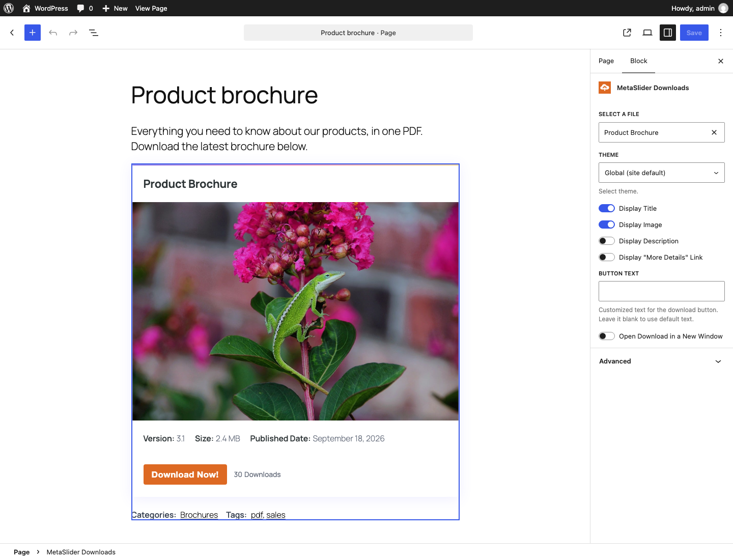Toggle the block inserter plus button
This screenshot has height=560, width=733.
[33, 33]
